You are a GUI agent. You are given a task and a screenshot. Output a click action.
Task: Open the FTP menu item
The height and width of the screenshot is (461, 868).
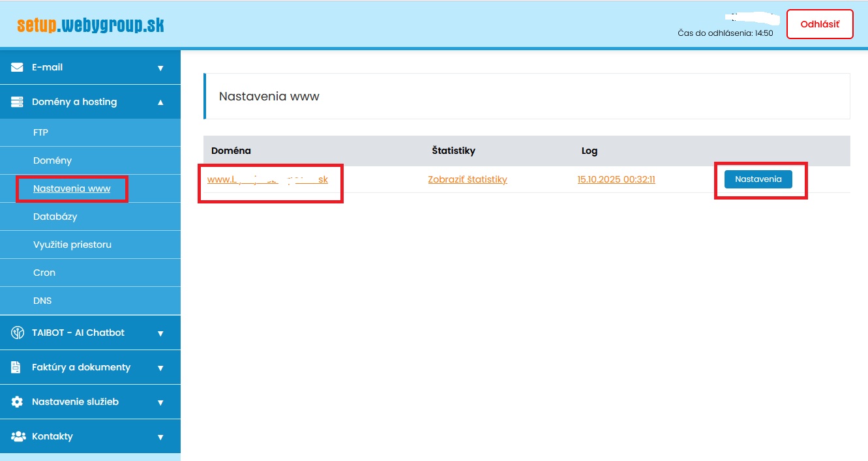pyautogui.click(x=40, y=132)
